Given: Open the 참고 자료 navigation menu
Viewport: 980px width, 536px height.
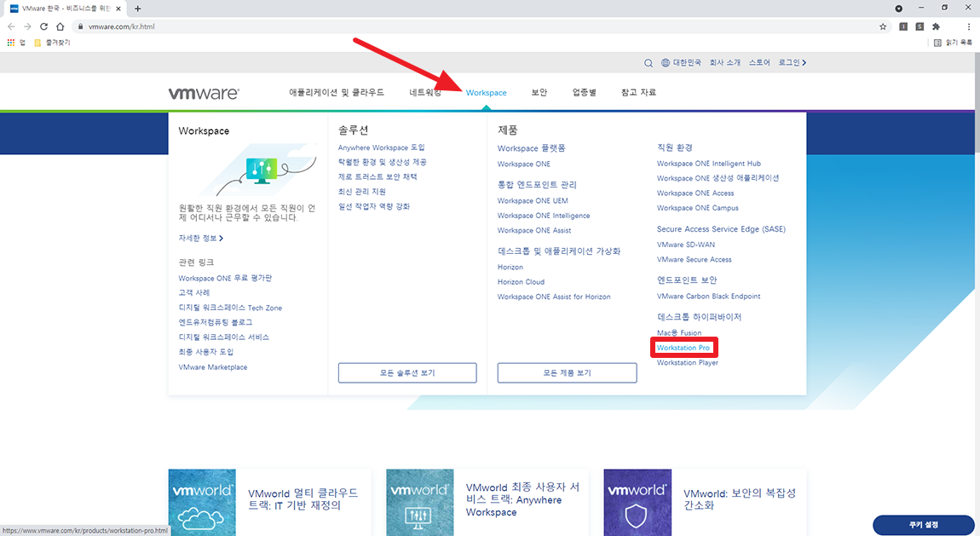Looking at the screenshot, I should (638, 92).
